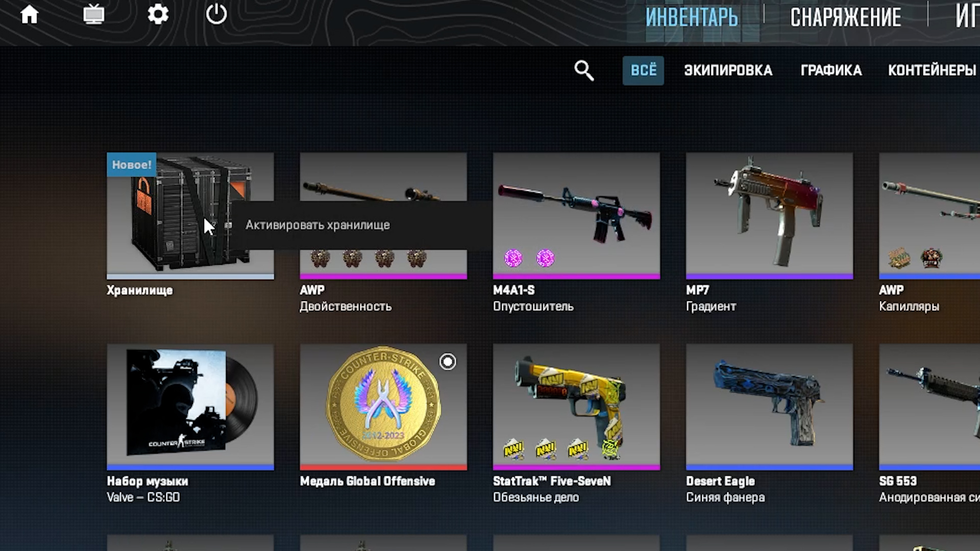This screenshot has height=551, width=980.
Task: Go to the home screen icon
Action: click(x=29, y=14)
